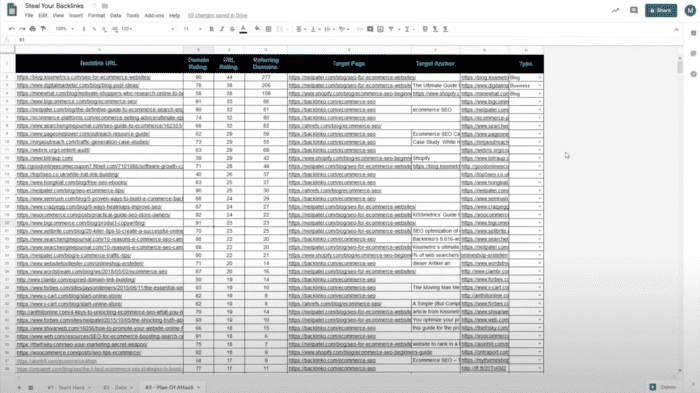Open the font size 11 dropdown
This screenshot has width=700, height=393.
(x=192, y=29)
